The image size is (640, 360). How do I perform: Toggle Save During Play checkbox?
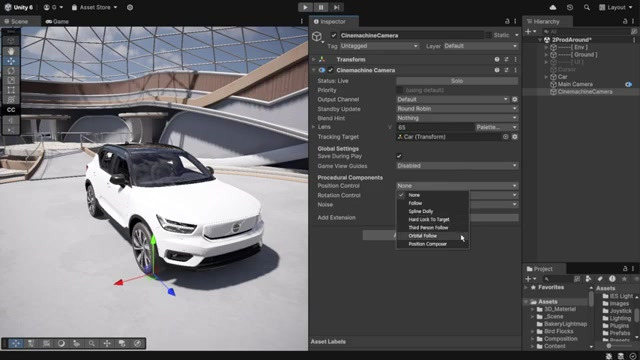tap(399, 156)
